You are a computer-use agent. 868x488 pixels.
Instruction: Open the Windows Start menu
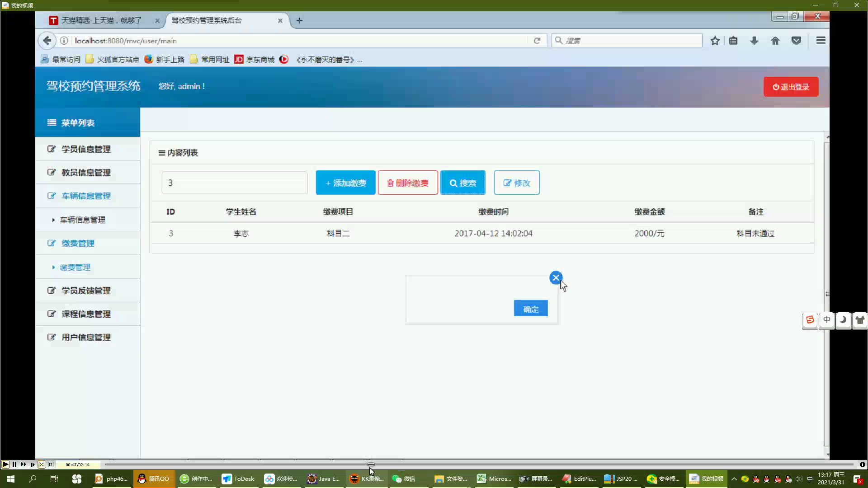(x=11, y=479)
